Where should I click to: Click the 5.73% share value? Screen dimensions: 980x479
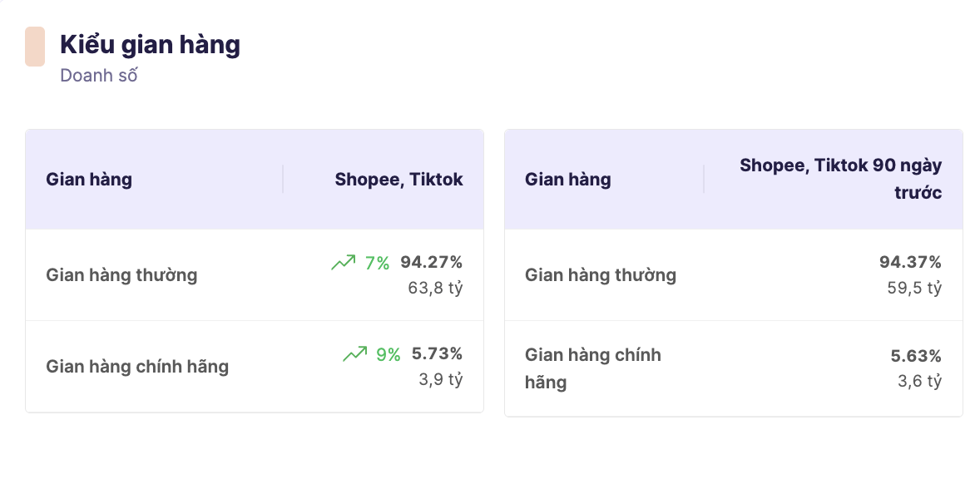point(437,354)
